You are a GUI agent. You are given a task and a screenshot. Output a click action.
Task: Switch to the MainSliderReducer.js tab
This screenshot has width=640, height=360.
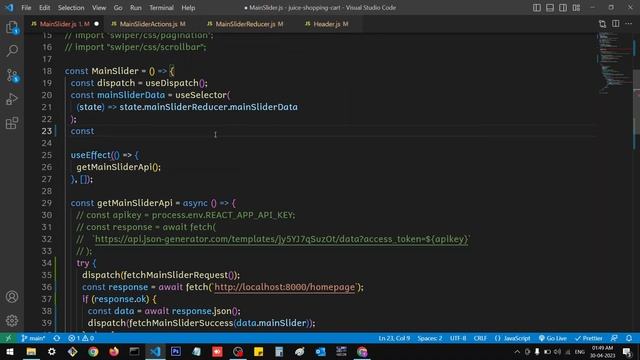click(249, 24)
